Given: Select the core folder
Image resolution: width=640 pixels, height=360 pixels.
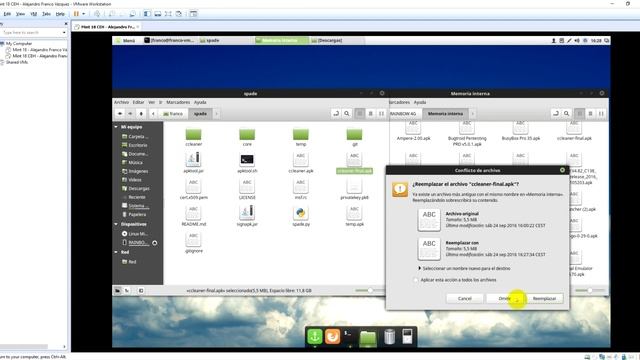Looking at the screenshot, I should [x=247, y=137].
